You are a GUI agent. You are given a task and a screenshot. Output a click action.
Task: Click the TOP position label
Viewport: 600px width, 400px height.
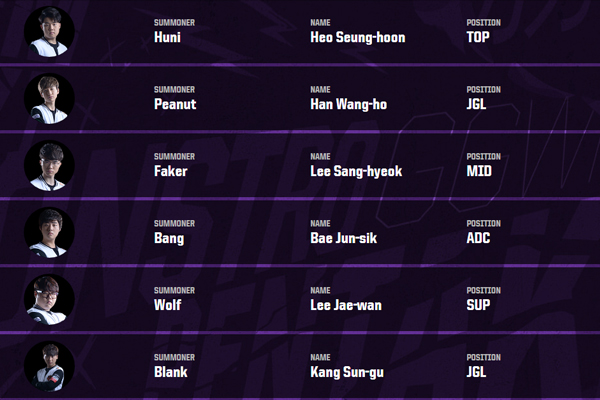481,38
